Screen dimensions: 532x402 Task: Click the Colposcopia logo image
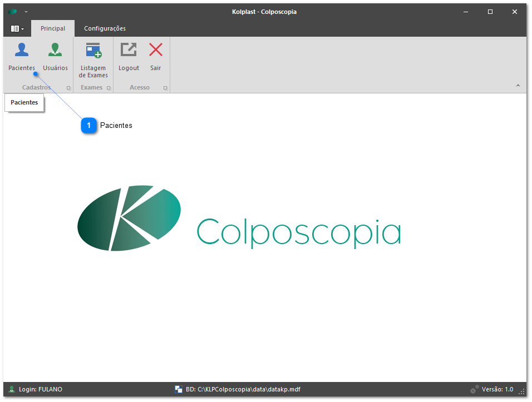click(239, 219)
